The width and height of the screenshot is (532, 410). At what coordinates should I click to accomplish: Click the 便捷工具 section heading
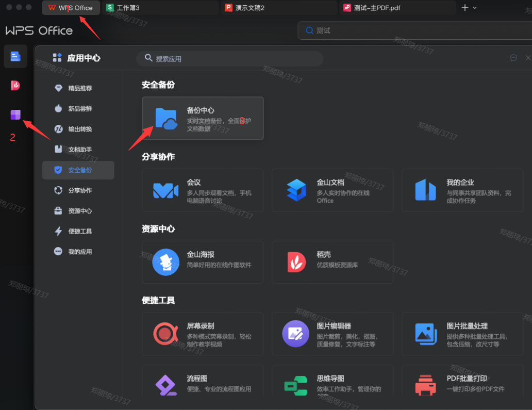158,300
